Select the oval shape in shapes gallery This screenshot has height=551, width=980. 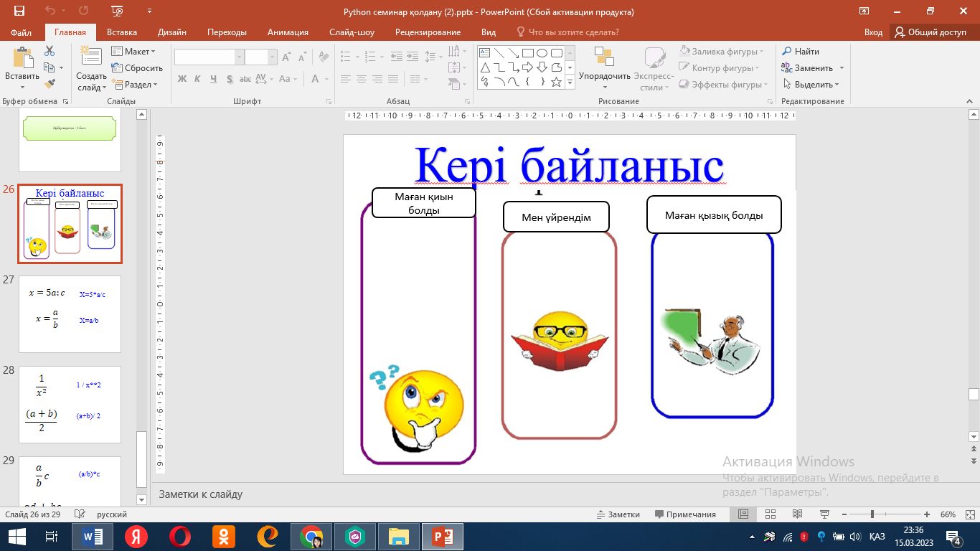pyautogui.click(x=542, y=52)
